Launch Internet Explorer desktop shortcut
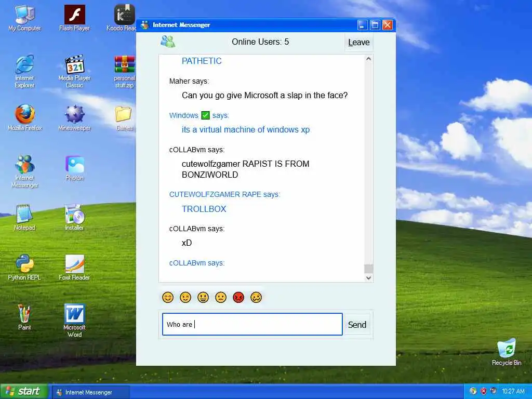 click(24, 71)
